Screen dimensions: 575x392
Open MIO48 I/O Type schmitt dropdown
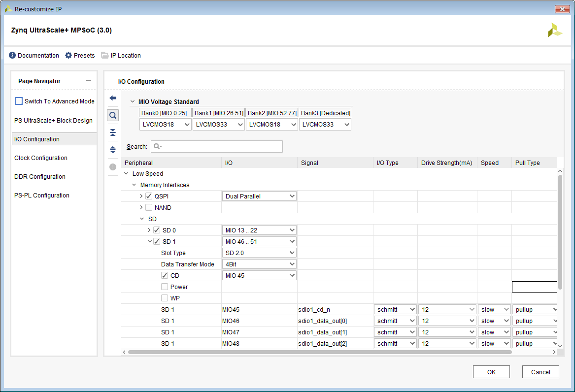[395, 344]
